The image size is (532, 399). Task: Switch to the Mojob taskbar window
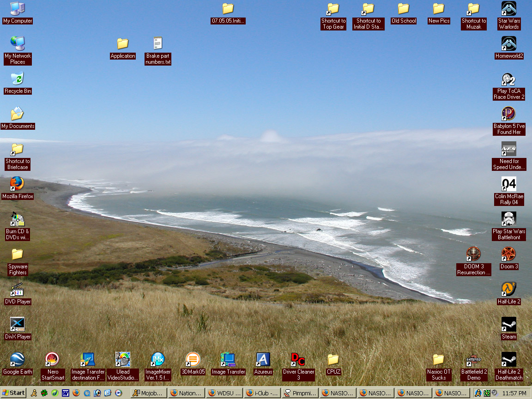[x=148, y=393]
